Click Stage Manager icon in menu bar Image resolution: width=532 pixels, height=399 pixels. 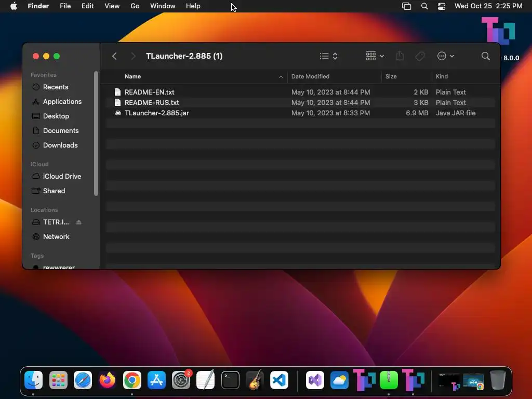click(406, 6)
